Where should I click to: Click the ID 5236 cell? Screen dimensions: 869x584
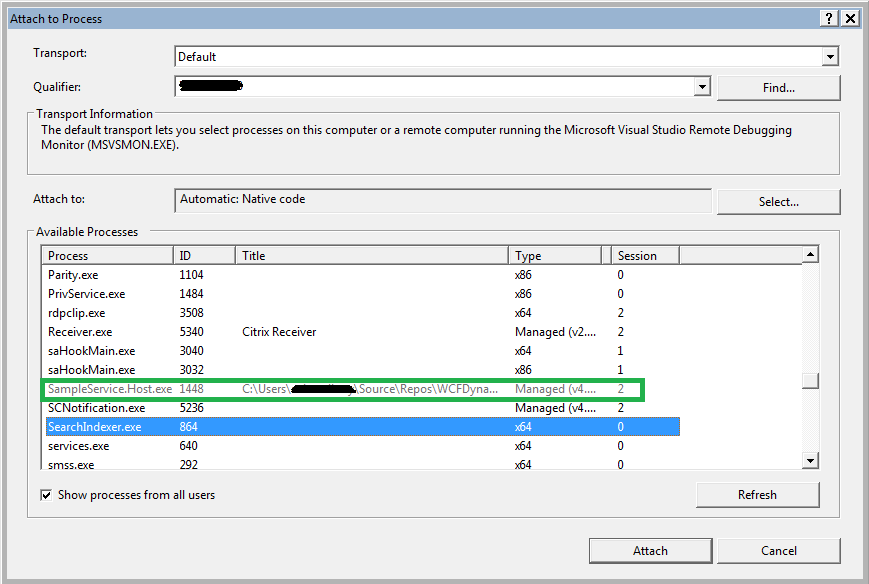tap(191, 408)
